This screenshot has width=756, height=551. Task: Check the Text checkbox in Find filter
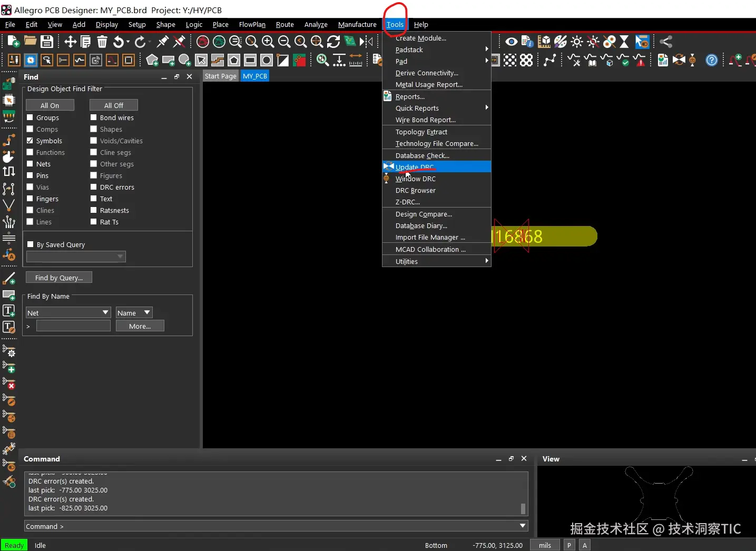[x=93, y=199]
